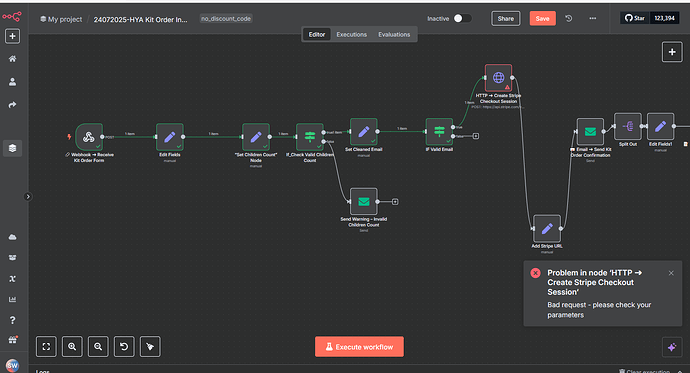Screen dimensions: 690x373
Task: Open the three-dots workflow menu
Action: 593,18
